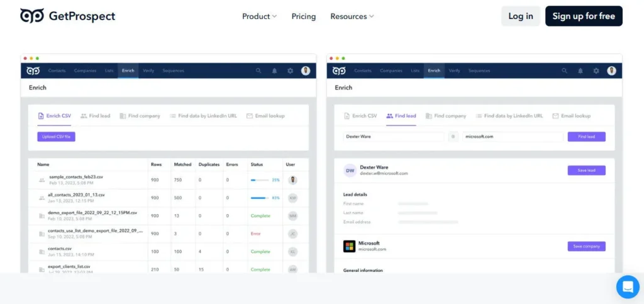Click the search icon in right Enrich window
644x304 pixels.
pos(564,70)
